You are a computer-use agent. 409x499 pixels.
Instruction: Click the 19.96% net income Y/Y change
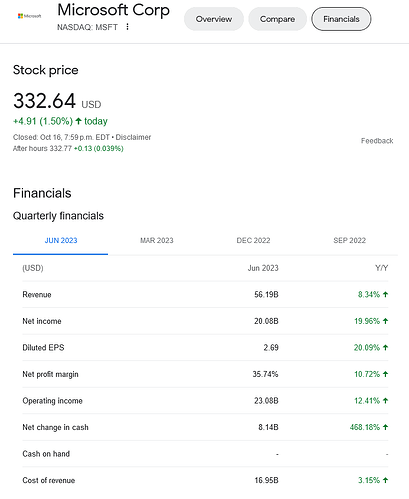pos(371,321)
